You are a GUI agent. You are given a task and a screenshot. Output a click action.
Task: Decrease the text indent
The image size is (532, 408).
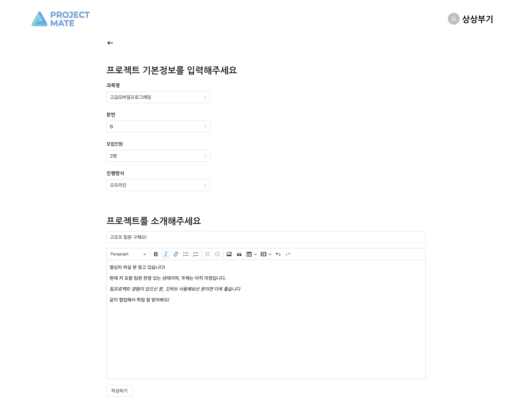208,254
